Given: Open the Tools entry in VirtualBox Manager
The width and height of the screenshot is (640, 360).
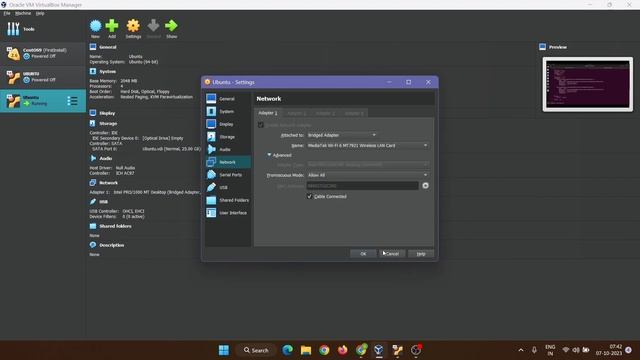Looking at the screenshot, I should tap(20, 29).
